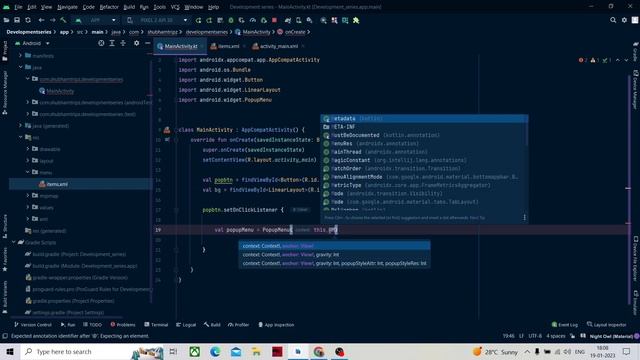
Task: Collapse the menu folder
Action: [x=28, y=172]
